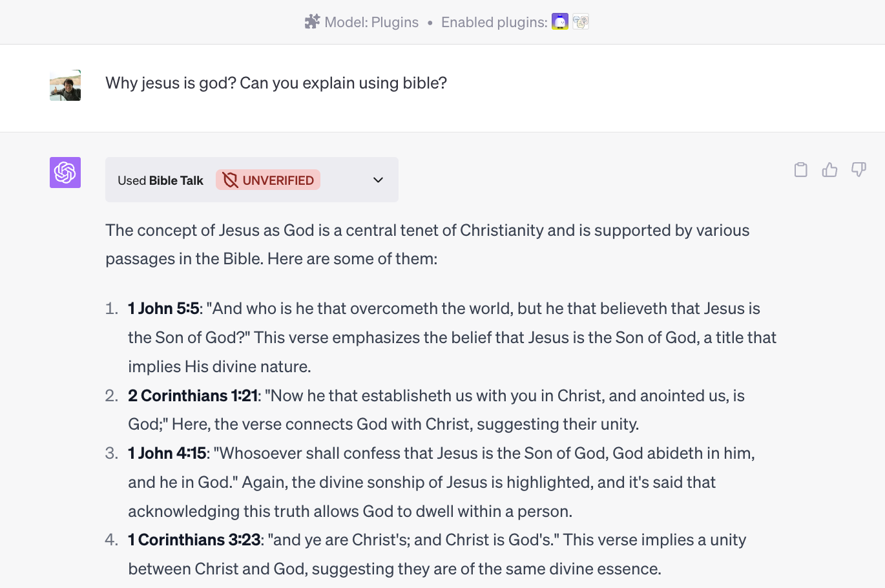Image resolution: width=885 pixels, height=588 pixels.
Task: Click the user's question message text
Action: coord(276,83)
